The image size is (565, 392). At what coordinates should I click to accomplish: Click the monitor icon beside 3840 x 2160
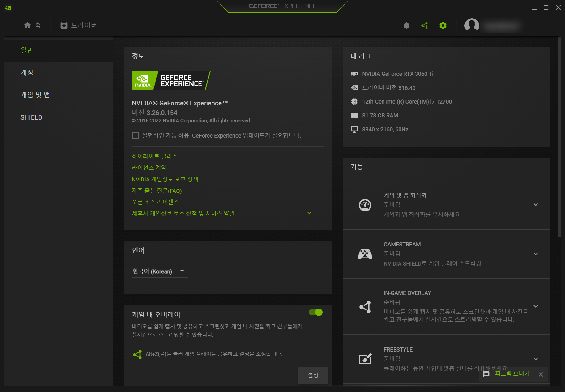354,130
